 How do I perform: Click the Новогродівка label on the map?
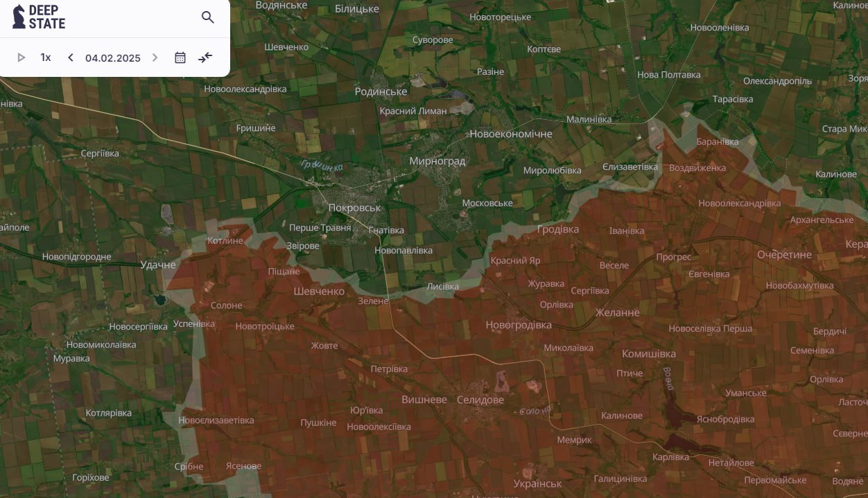click(518, 325)
